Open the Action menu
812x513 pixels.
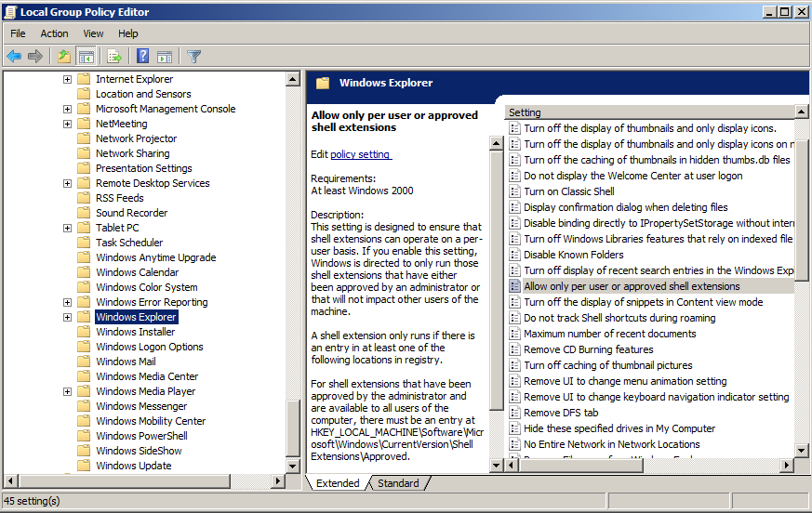pyautogui.click(x=54, y=33)
